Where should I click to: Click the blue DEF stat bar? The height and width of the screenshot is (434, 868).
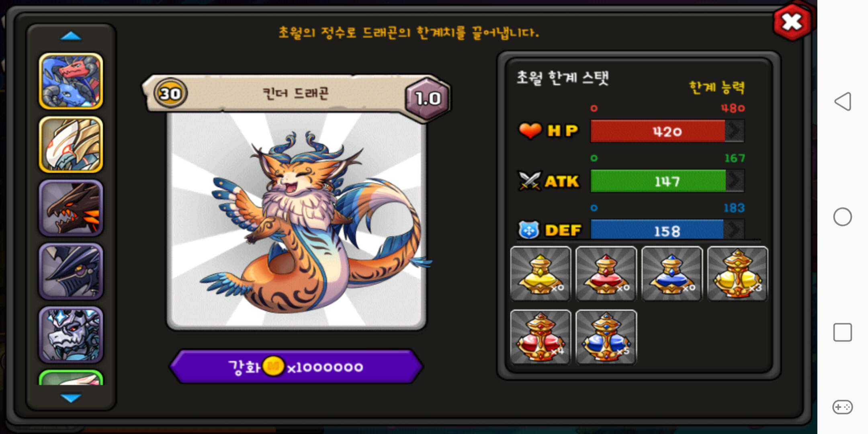[667, 230]
